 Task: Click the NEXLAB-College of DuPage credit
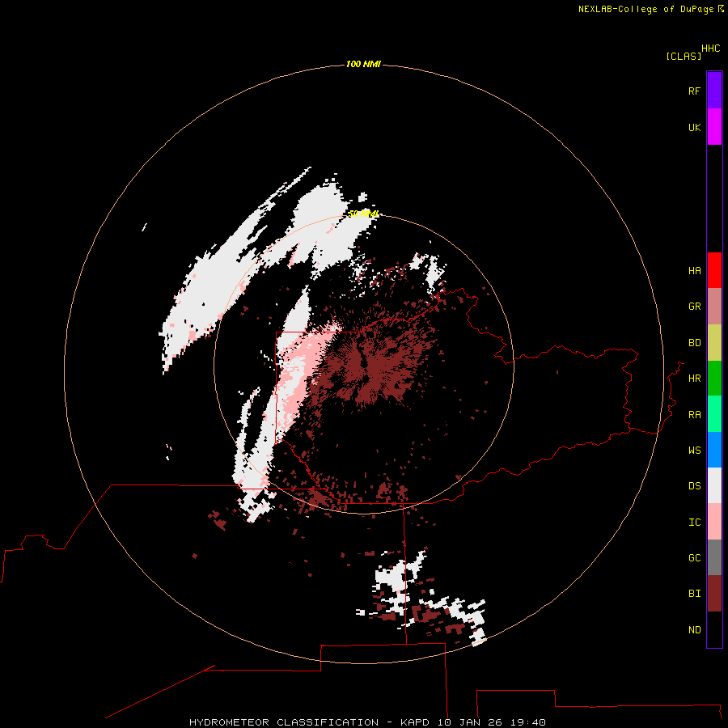(x=645, y=9)
